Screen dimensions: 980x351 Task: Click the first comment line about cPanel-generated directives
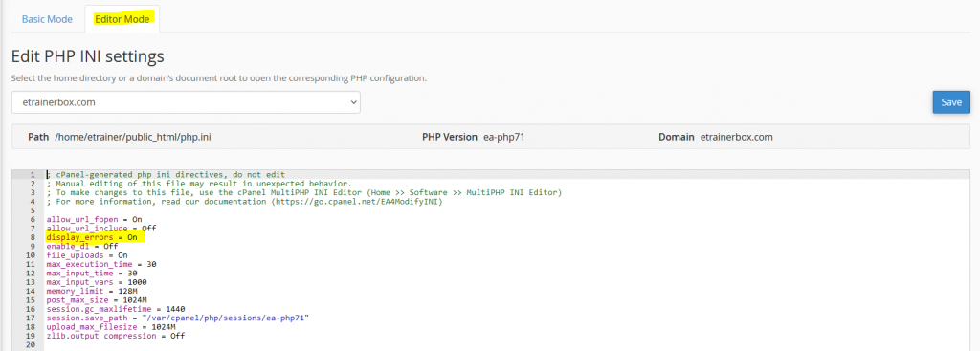[167, 174]
